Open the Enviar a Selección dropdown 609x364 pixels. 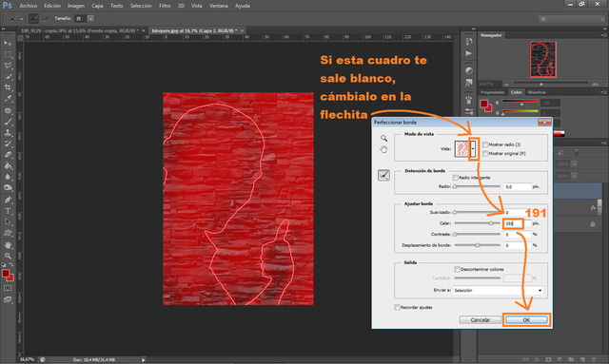pyautogui.click(x=498, y=290)
